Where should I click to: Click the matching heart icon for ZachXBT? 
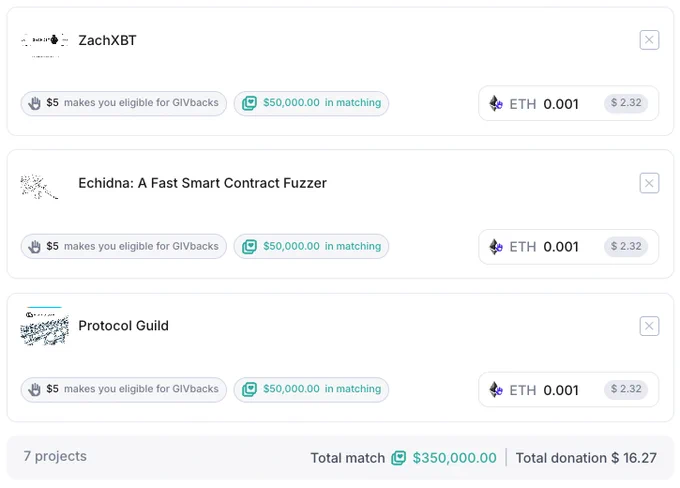point(249,103)
